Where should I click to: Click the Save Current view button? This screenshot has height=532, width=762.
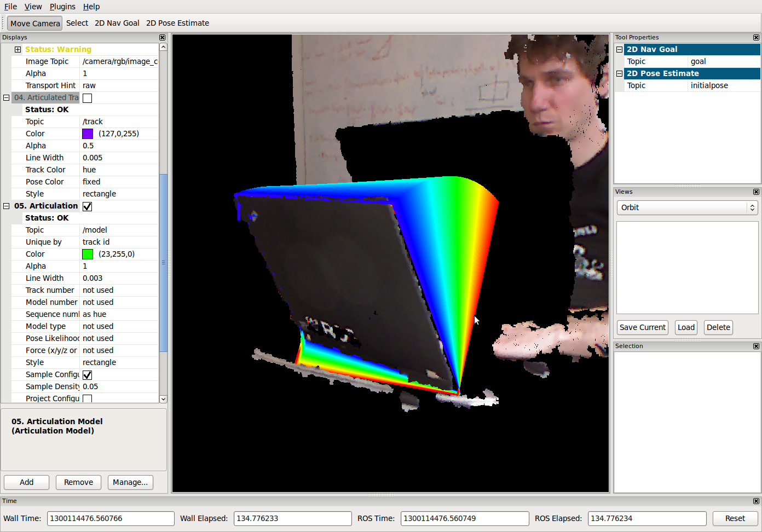point(642,327)
